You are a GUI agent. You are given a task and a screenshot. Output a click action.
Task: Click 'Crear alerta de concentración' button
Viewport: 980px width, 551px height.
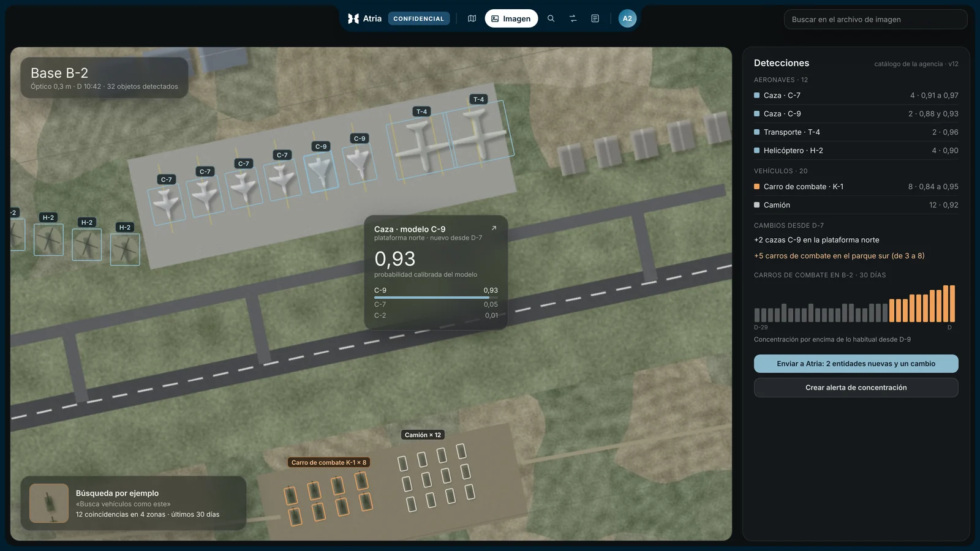(x=856, y=388)
